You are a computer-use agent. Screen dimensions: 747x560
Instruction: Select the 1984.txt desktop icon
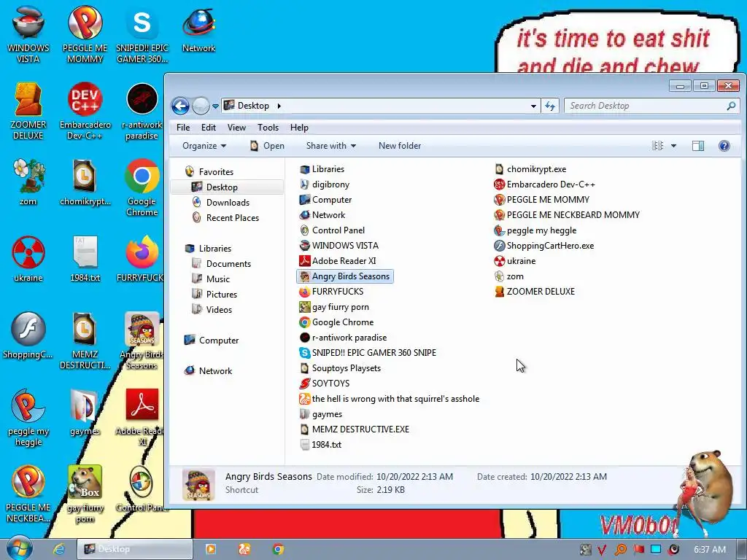point(85,259)
